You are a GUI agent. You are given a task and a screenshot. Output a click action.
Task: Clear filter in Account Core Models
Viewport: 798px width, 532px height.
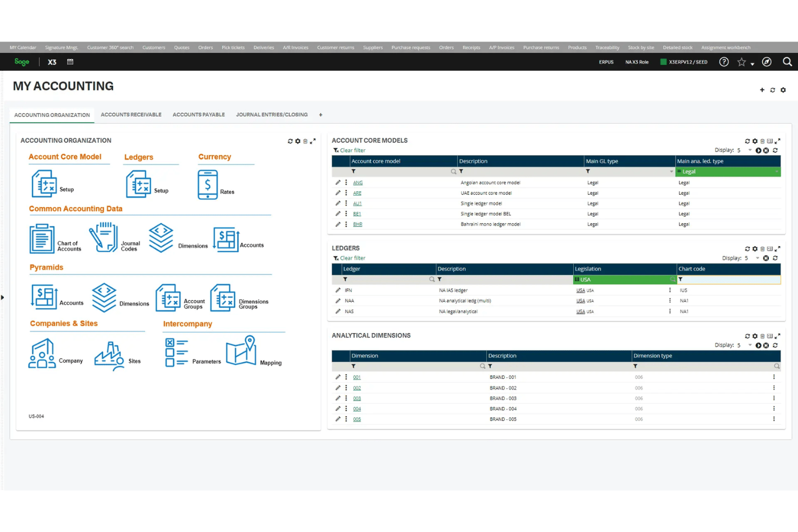point(349,150)
